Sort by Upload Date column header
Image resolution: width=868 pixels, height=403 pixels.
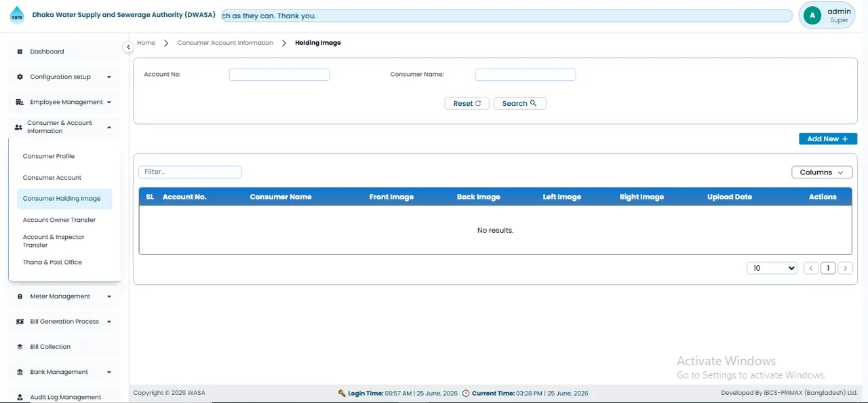click(x=730, y=197)
